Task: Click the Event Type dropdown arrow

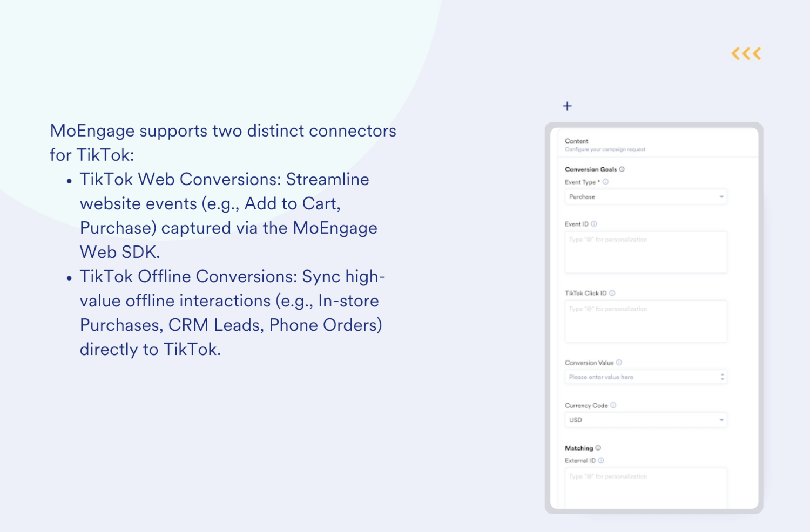Action: pyautogui.click(x=721, y=196)
